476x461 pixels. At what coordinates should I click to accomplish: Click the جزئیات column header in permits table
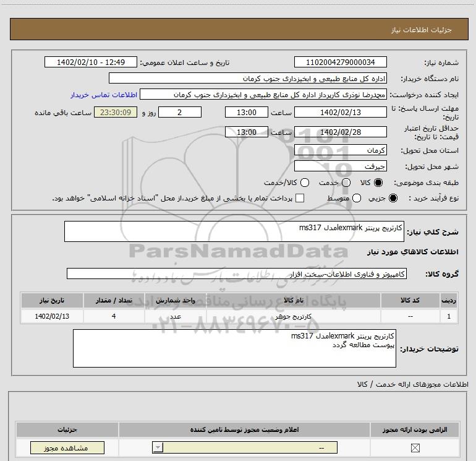click(x=67, y=429)
